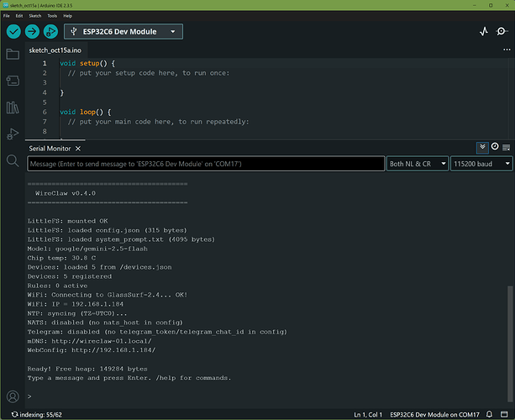Open the Edit menu
The image size is (515, 420).
19,16
